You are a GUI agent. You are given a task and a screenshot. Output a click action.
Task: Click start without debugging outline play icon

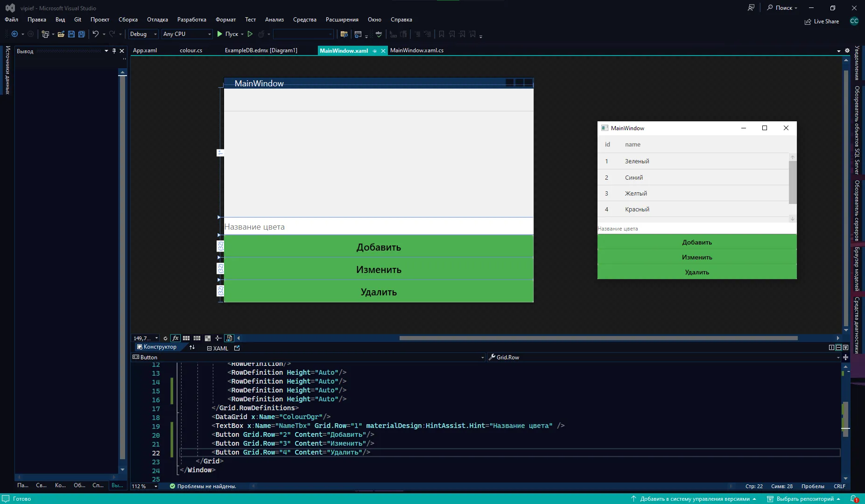(x=250, y=34)
